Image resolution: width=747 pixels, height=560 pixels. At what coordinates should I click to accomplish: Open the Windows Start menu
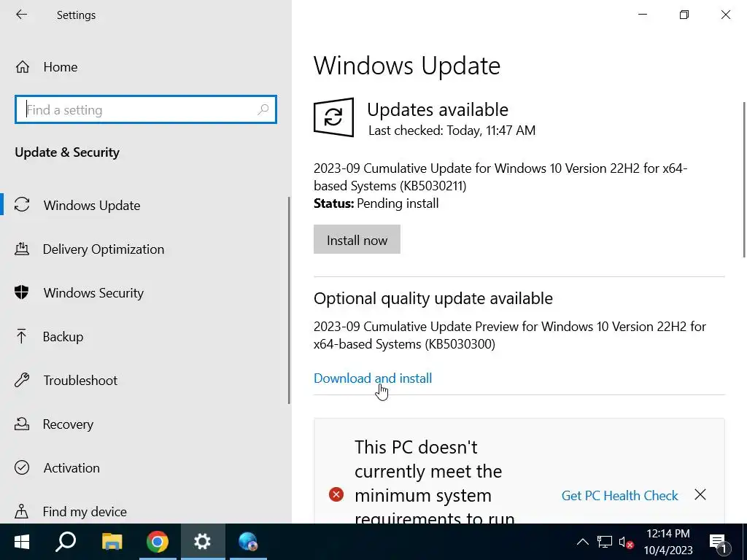[22, 542]
